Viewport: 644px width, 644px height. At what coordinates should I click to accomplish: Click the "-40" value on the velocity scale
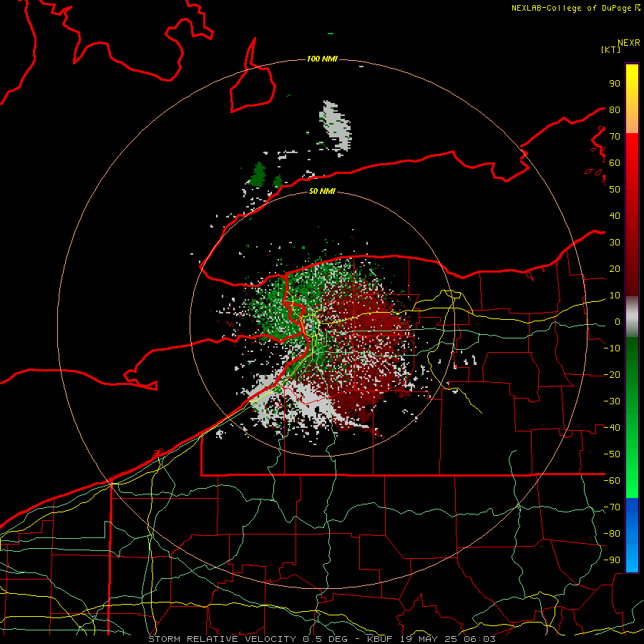[x=612, y=428]
